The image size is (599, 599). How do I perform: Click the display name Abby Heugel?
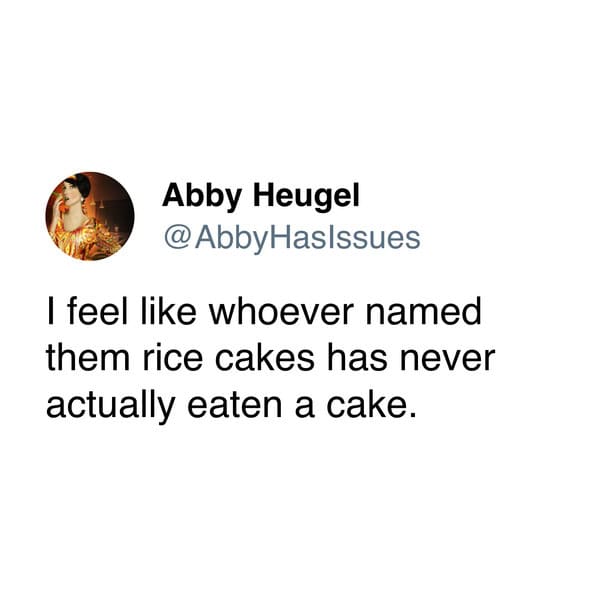pos(261,196)
